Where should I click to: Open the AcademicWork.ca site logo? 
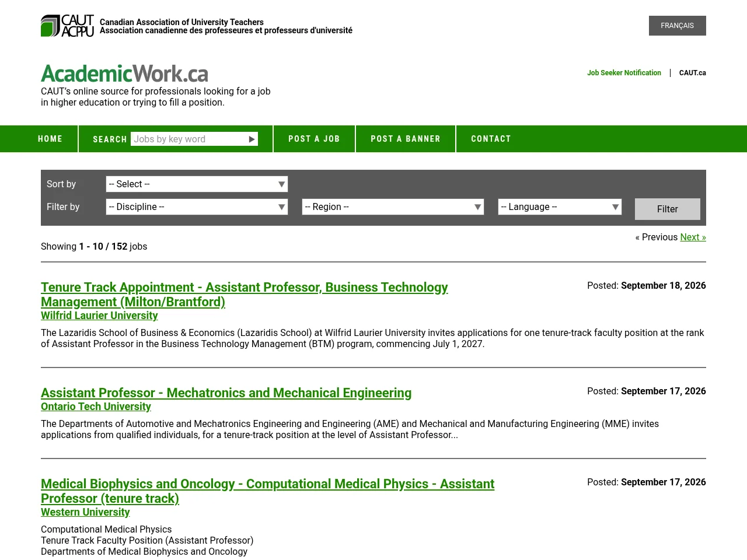pyautogui.click(x=124, y=73)
